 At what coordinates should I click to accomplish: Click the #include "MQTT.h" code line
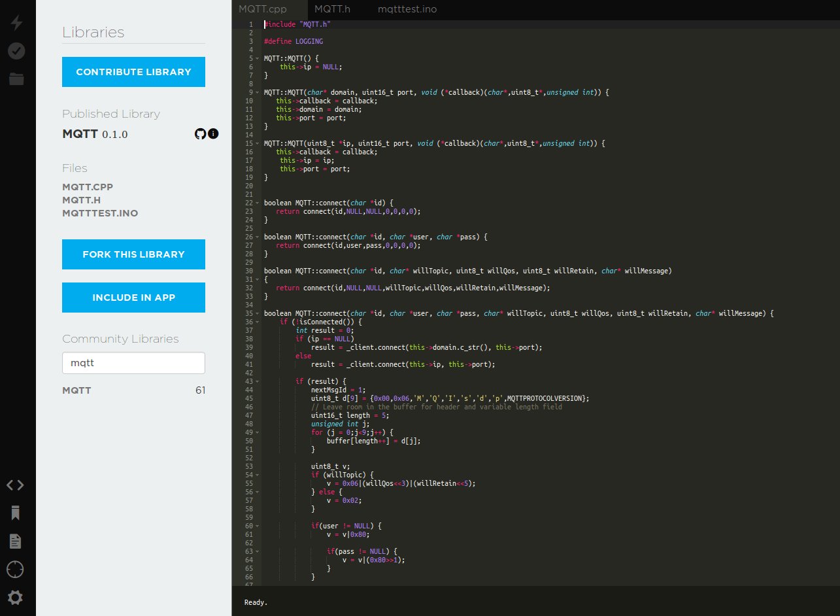297,24
